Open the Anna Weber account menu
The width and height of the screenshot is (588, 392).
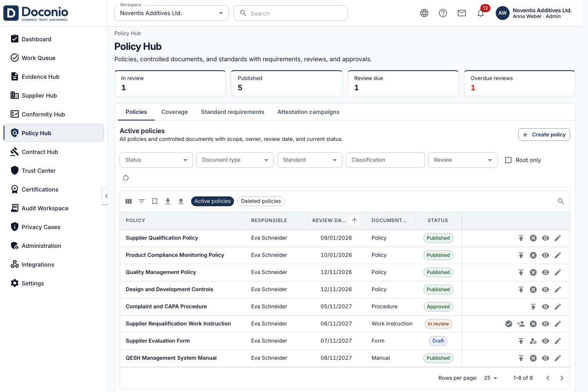534,13
